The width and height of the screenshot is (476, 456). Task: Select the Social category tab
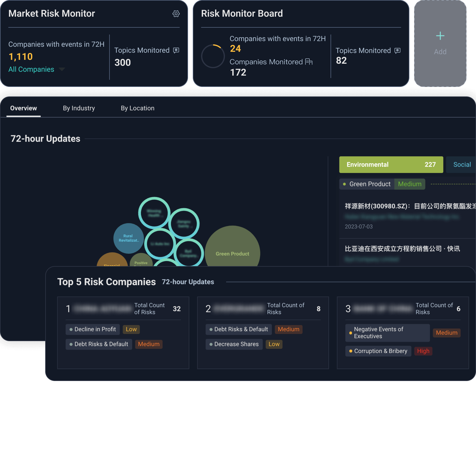[x=462, y=165]
